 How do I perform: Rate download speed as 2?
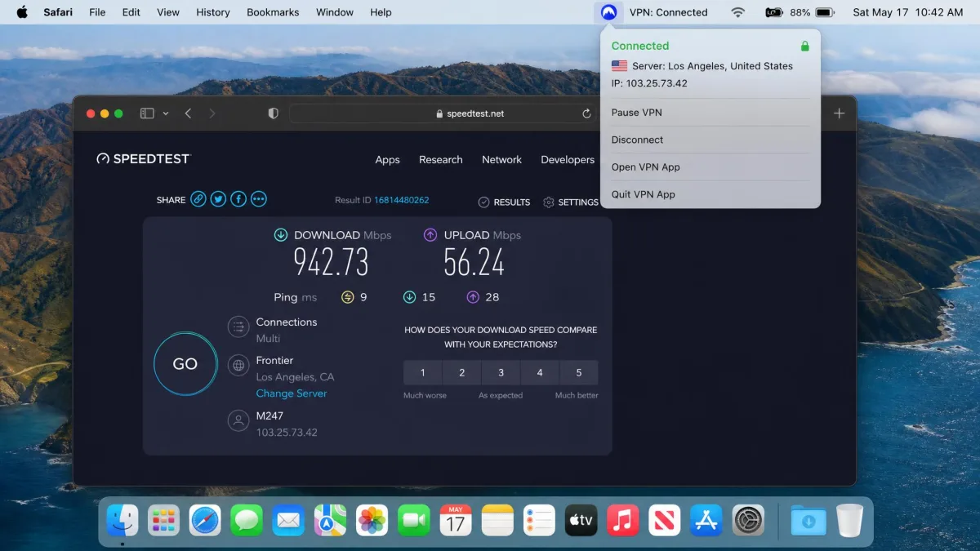[x=461, y=372]
